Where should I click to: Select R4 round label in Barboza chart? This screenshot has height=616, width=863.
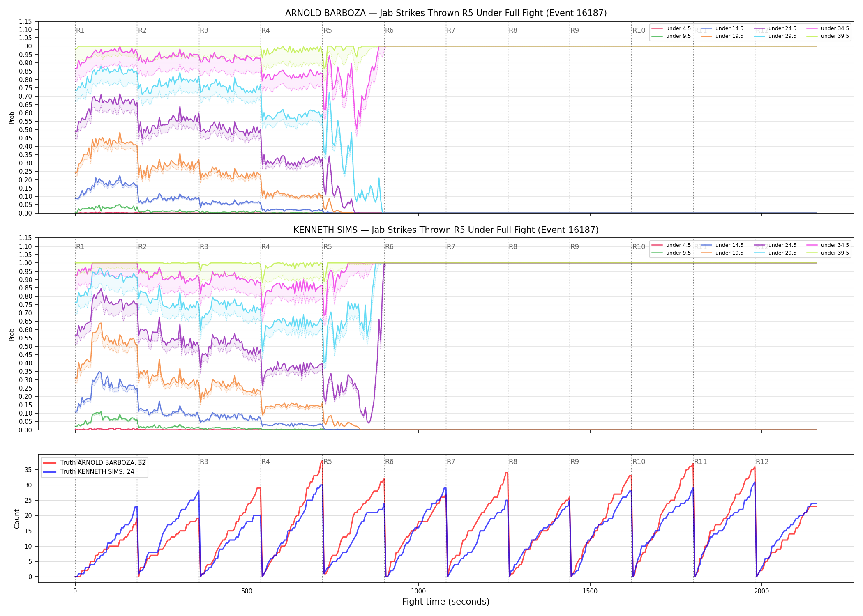(x=265, y=30)
